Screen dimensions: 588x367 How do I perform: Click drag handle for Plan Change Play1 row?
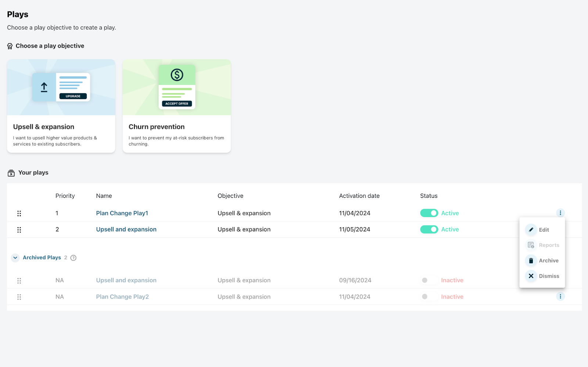click(x=19, y=213)
